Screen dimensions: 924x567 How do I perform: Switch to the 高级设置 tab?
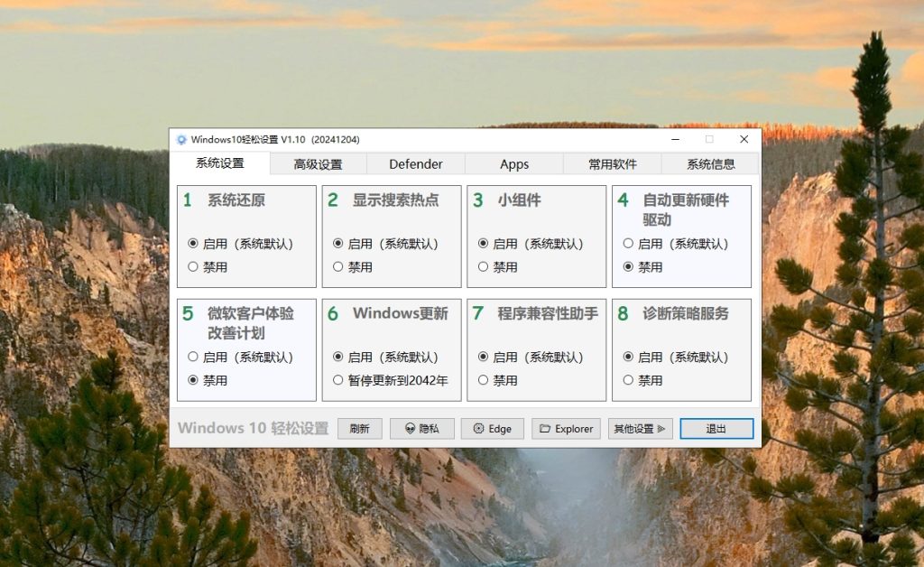[x=319, y=164]
